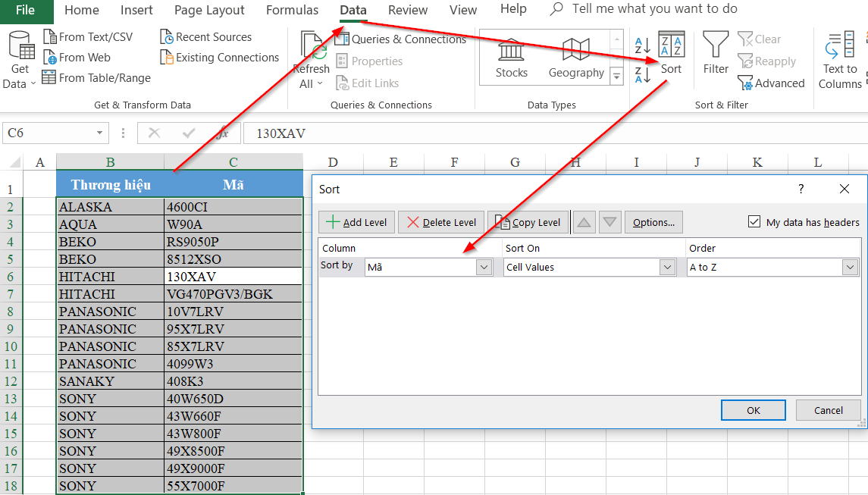Viewport: 868px width, 495px height.
Task: Open the Sort dialog from ribbon
Action: [x=672, y=53]
